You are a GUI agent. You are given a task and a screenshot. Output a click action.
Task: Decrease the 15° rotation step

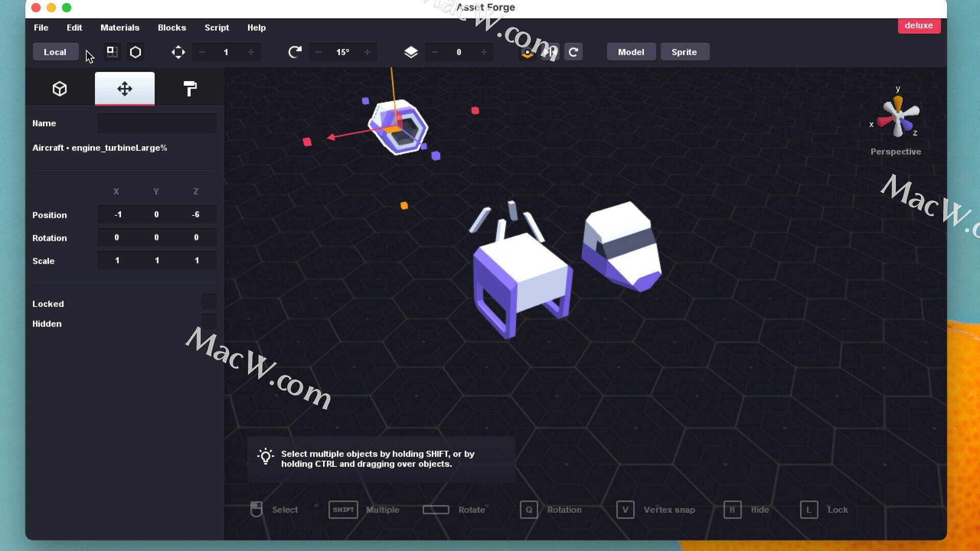point(318,52)
